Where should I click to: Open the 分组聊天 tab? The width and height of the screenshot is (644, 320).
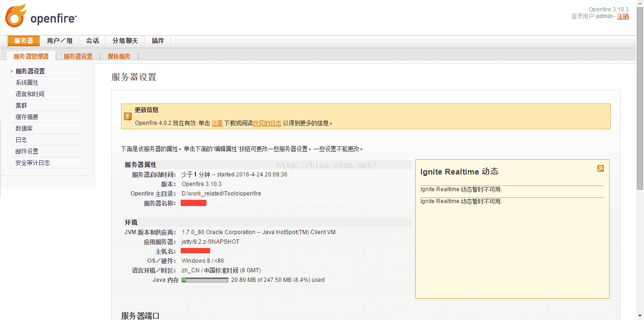pyautogui.click(x=125, y=41)
